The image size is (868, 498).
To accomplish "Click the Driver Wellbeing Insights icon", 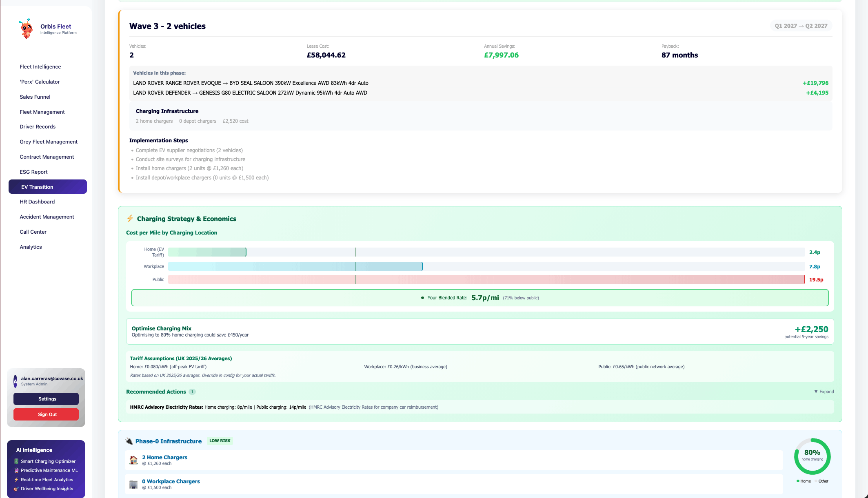I will click(16, 489).
